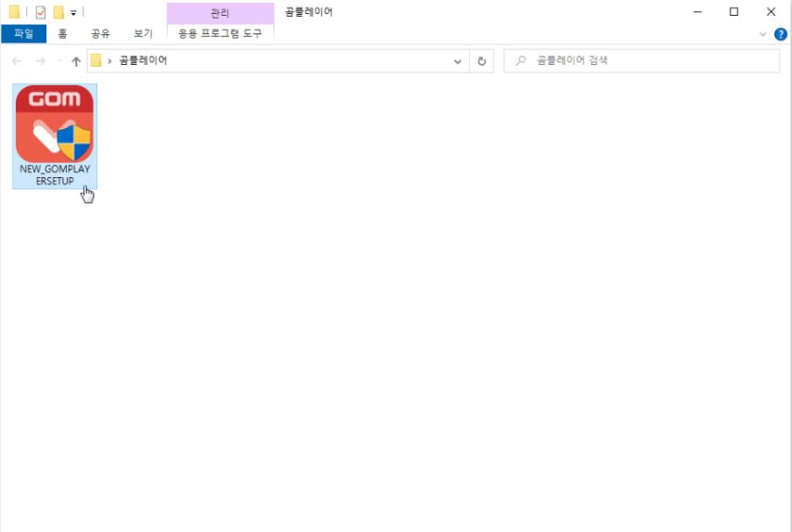Expand the ribbon with the chevron
The width and height of the screenshot is (792, 532).
coord(763,34)
